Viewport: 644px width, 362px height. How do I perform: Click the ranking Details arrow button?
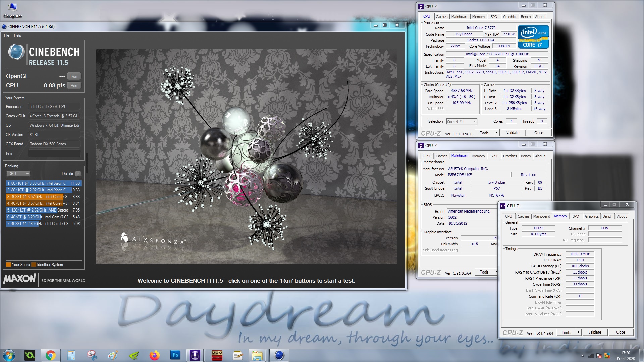[x=78, y=174]
